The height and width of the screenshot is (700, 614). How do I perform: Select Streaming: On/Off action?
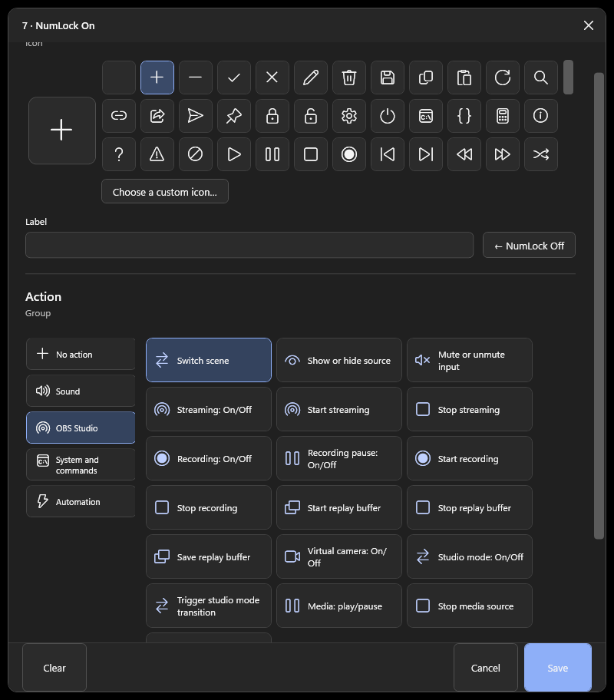209,409
